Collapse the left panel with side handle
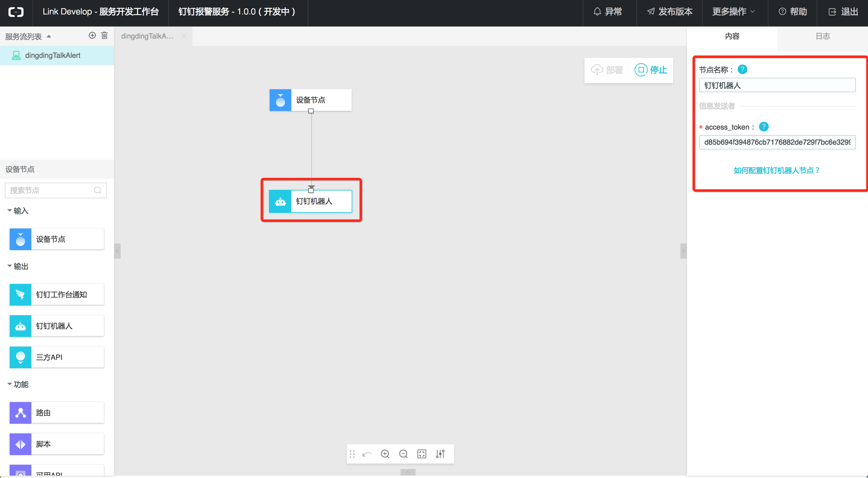This screenshot has width=868, height=478. click(117, 251)
